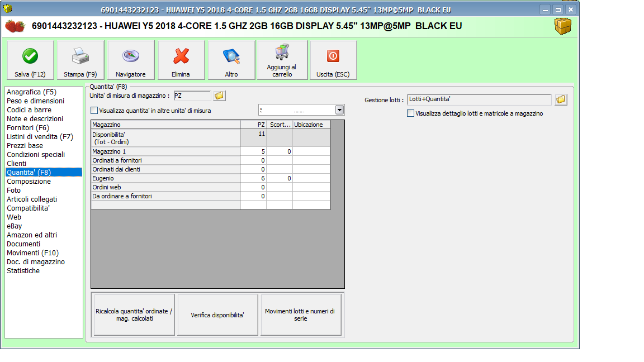Select Prezzi base entry

click(x=25, y=146)
